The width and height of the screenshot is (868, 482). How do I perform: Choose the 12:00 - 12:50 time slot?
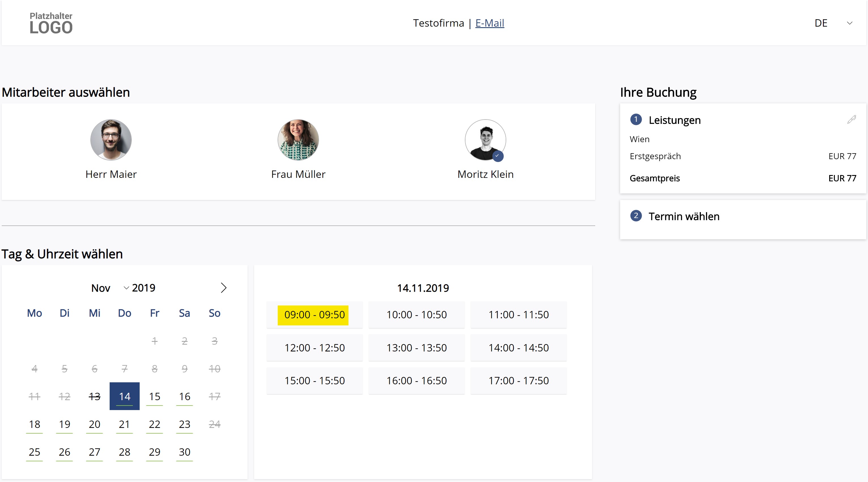(314, 347)
